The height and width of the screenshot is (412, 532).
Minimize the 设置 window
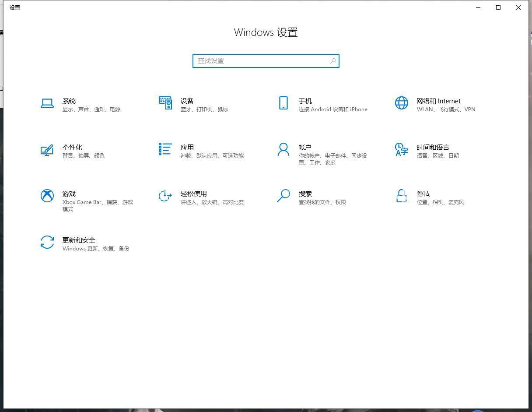tap(478, 7)
